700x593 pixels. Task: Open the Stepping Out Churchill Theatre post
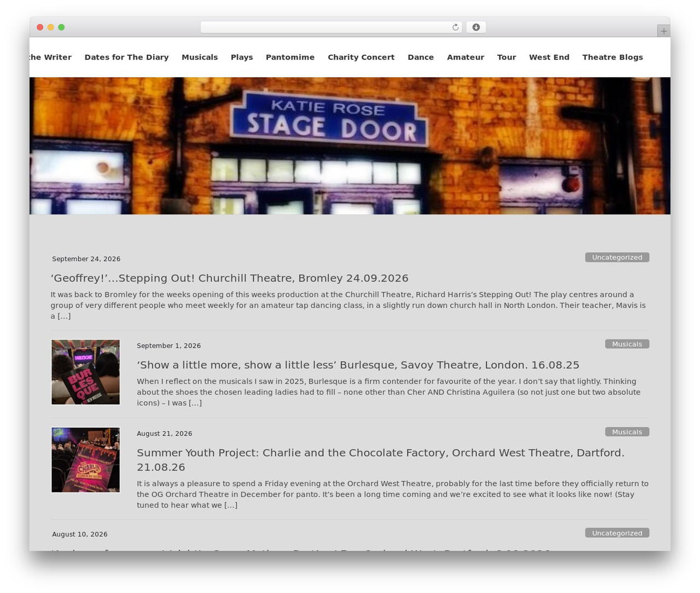tap(230, 278)
